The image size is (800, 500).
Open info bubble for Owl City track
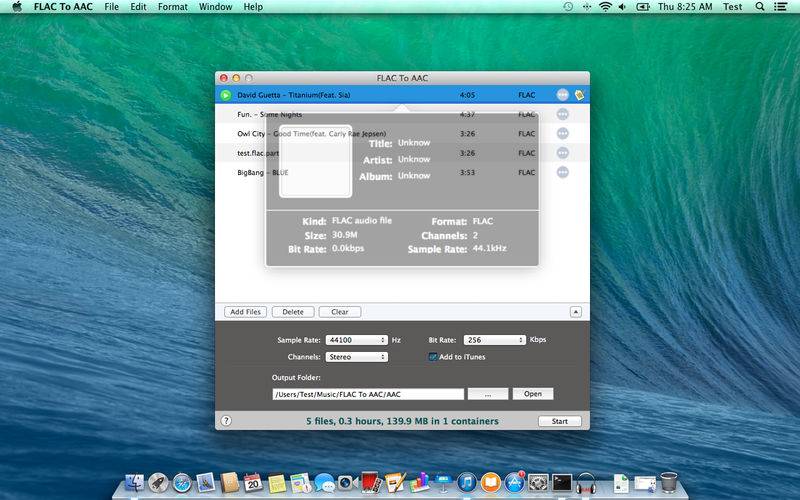562,134
